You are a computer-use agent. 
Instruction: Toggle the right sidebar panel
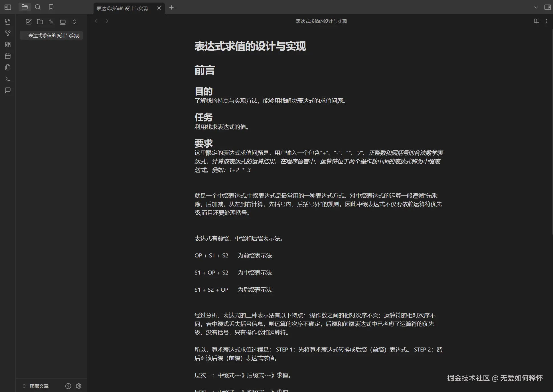coord(547,7)
